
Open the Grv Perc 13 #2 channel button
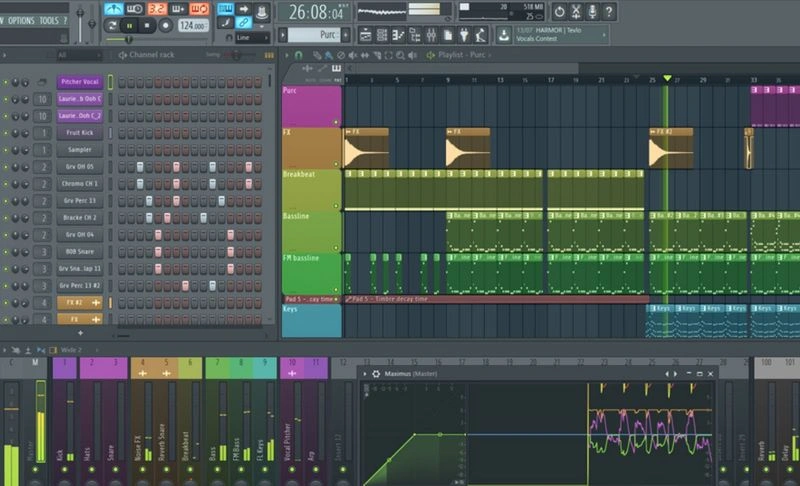80,286
